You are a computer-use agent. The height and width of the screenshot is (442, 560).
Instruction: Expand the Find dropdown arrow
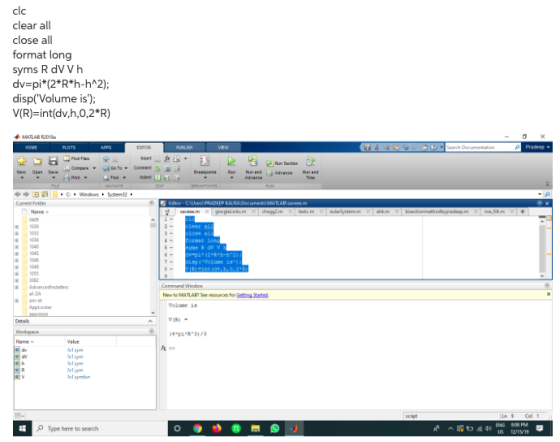[124, 178]
